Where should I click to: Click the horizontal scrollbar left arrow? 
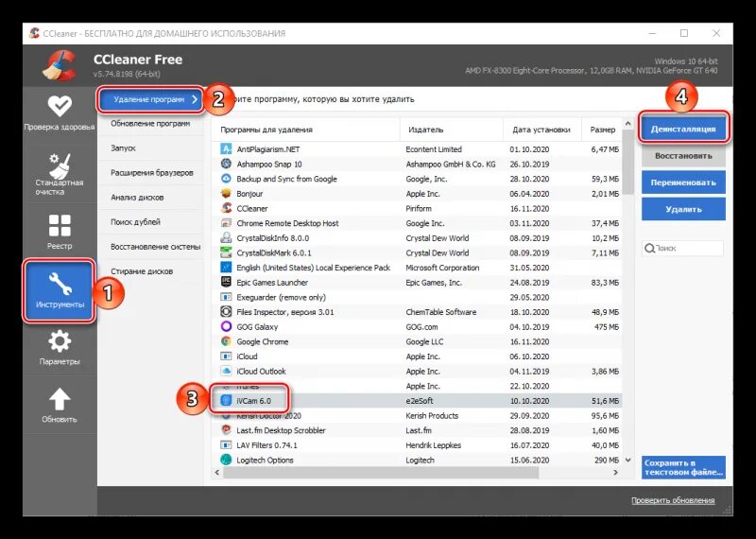[217, 473]
